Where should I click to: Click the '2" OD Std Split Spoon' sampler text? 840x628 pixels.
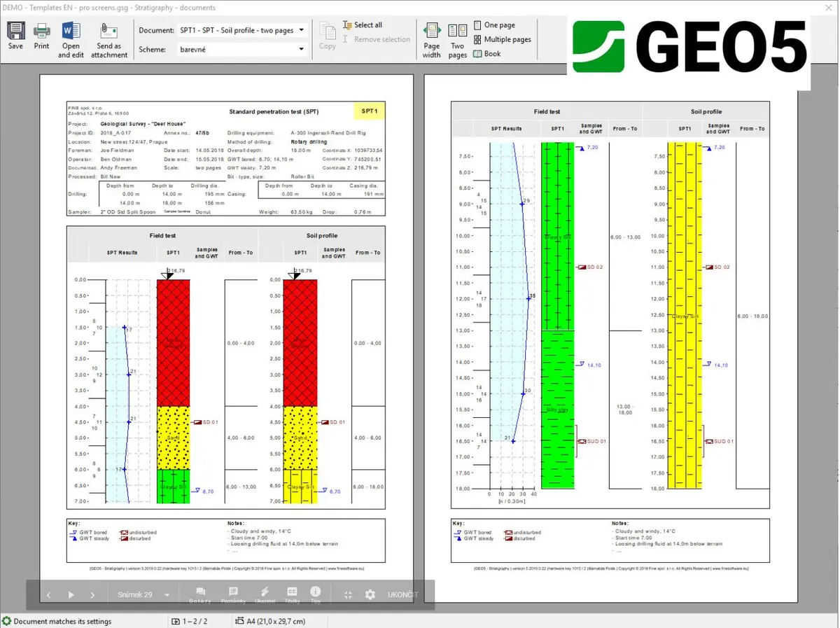pos(127,212)
